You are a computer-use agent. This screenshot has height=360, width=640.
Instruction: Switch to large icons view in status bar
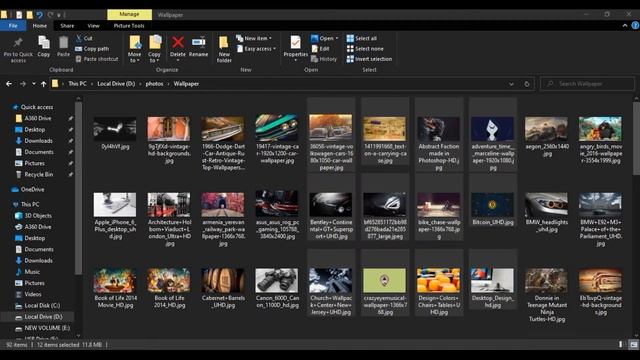click(x=633, y=344)
